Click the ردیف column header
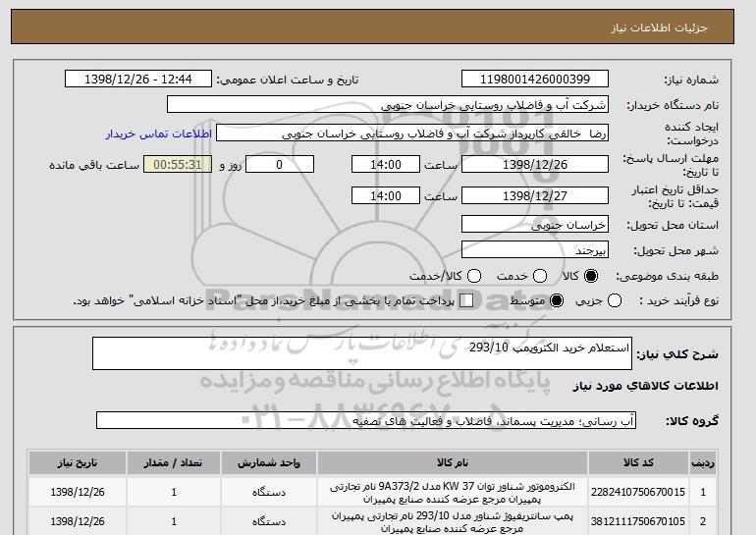 click(x=703, y=462)
